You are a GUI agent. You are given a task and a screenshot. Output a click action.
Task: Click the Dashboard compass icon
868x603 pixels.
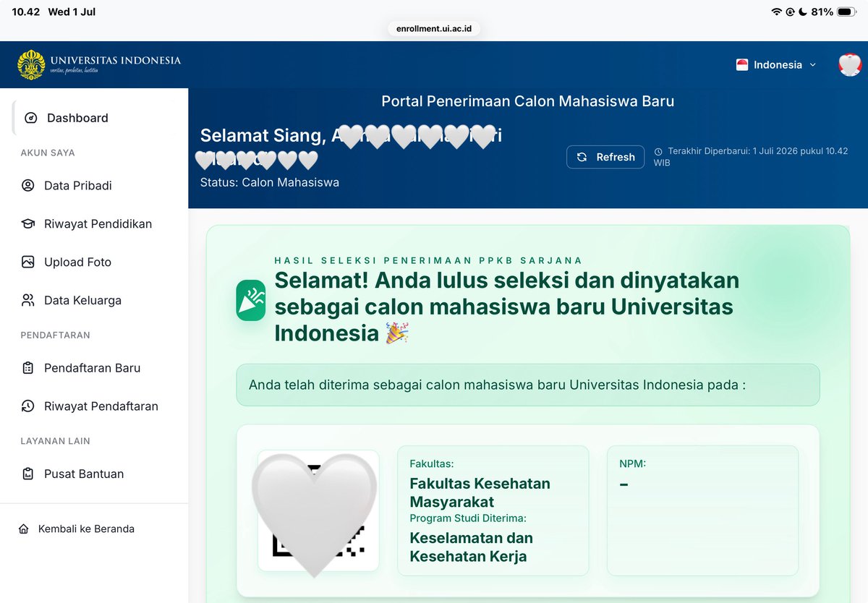30,118
